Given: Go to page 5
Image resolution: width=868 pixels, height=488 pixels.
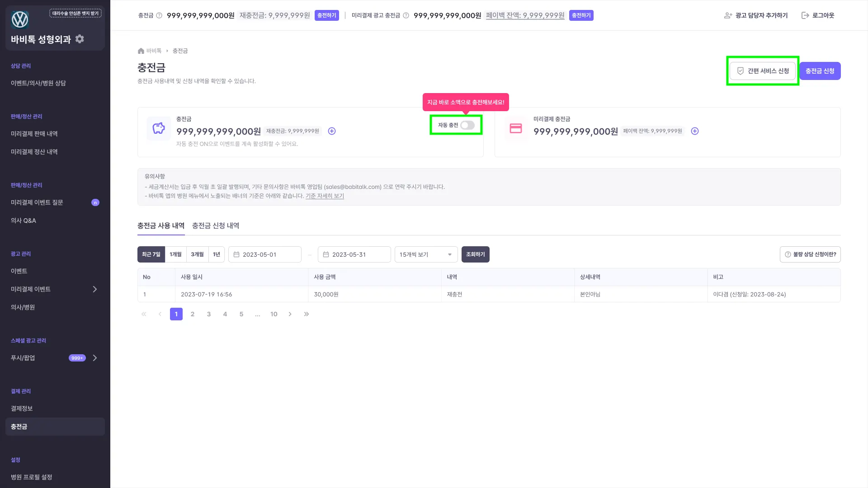Looking at the screenshot, I should pyautogui.click(x=241, y=314).
